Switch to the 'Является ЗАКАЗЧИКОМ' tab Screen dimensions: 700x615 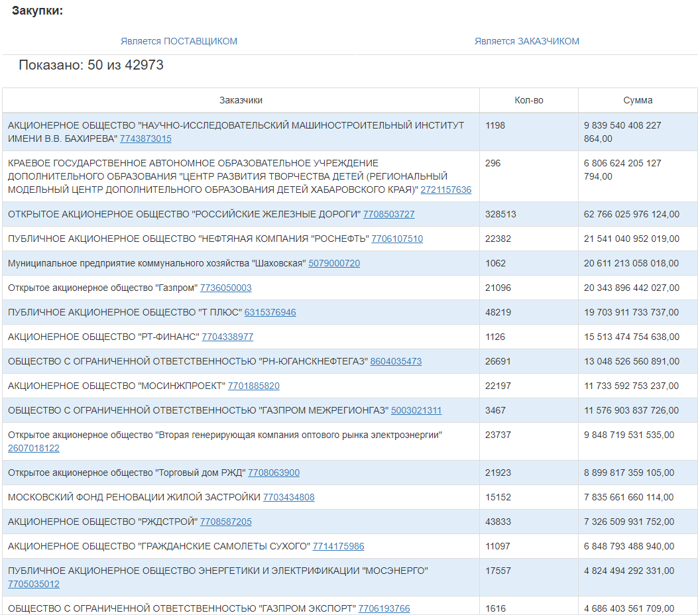click(x=526, y=41)
